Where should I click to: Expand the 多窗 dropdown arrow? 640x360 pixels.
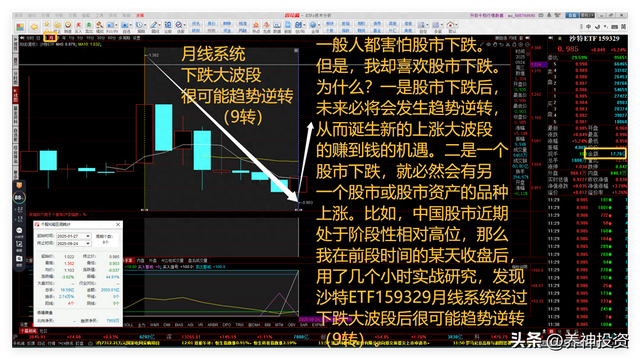[442, 25]
